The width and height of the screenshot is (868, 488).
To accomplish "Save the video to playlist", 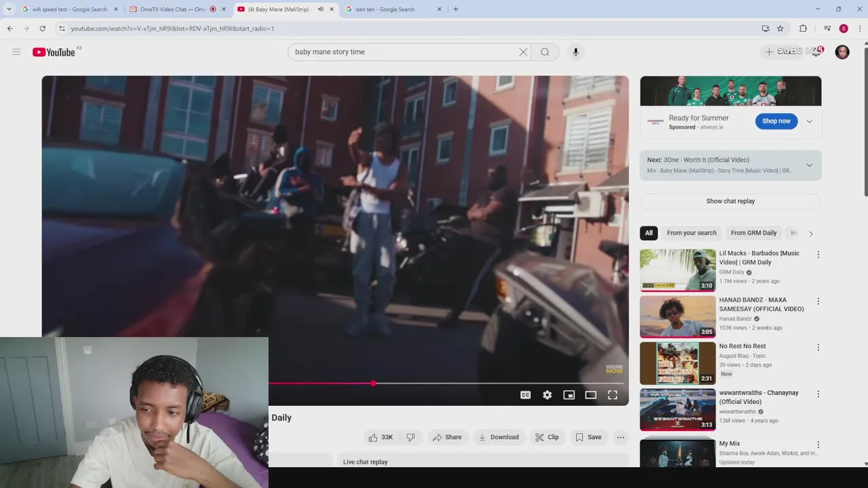I will [588, 437].
